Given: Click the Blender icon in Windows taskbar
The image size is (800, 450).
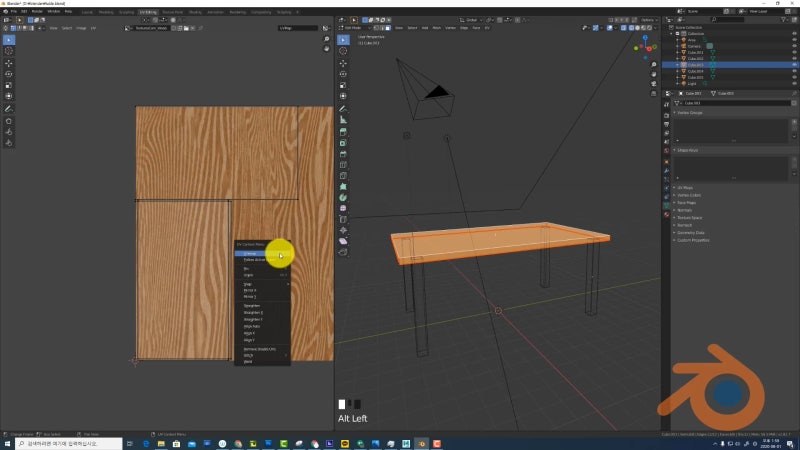Looking at the screenshot, I should [x=421, y=444].
